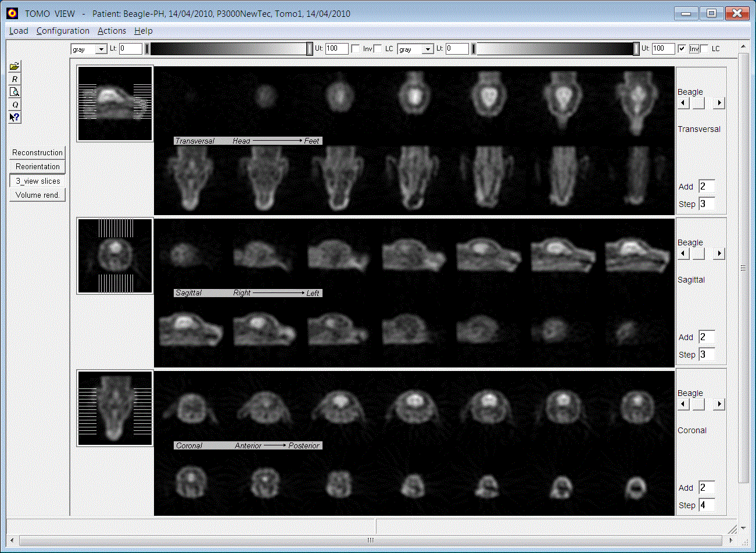Click the Step field in the Coronal panel
The height and width of the screenshot is (553, 756).
pos(706,505)
